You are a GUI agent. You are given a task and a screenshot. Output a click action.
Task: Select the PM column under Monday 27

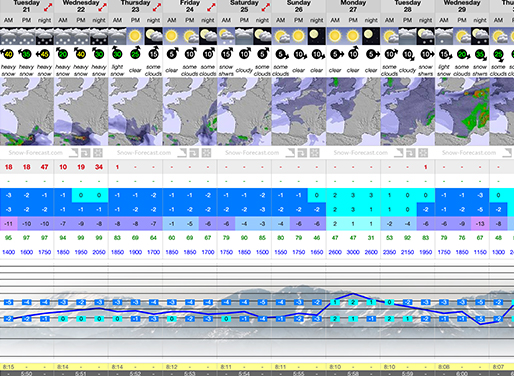click(353, 20)
